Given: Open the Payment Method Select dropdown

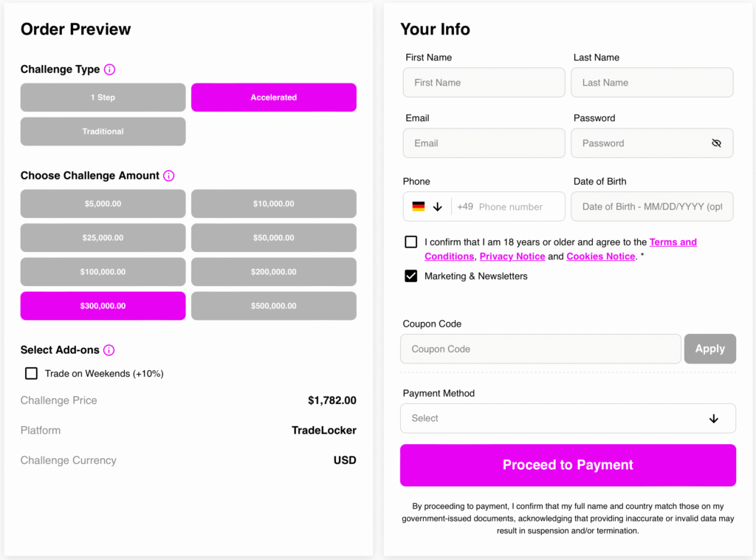Looking at the screenshot, I should coord(568,418).
